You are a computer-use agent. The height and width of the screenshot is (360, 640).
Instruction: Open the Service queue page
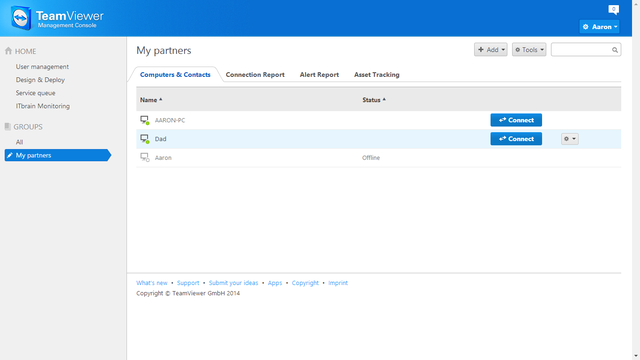pos(36,93)
